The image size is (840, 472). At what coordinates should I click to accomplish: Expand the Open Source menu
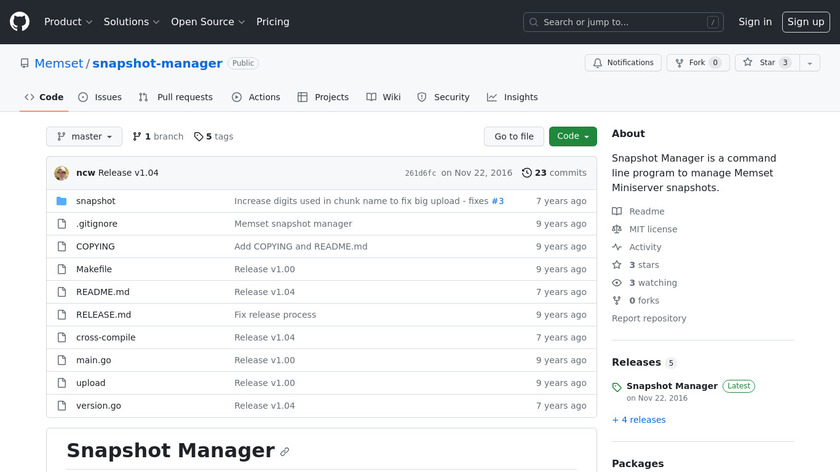click(x=208, y=22)
